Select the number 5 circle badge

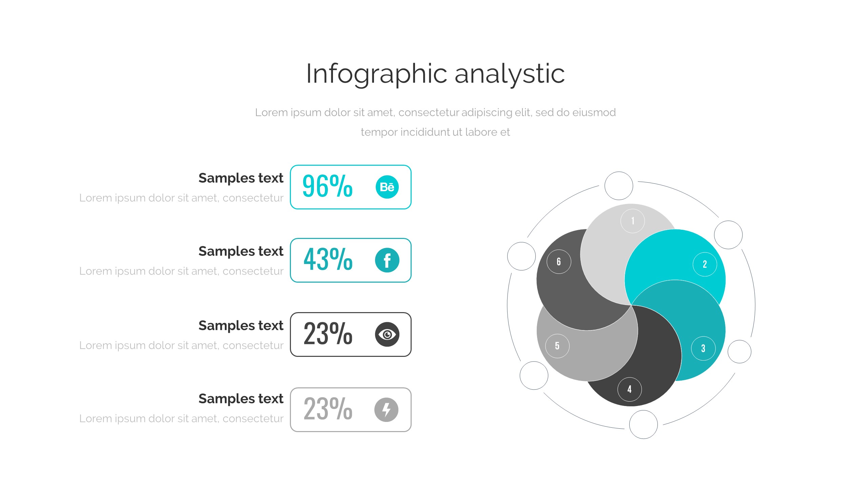[557, 346]
